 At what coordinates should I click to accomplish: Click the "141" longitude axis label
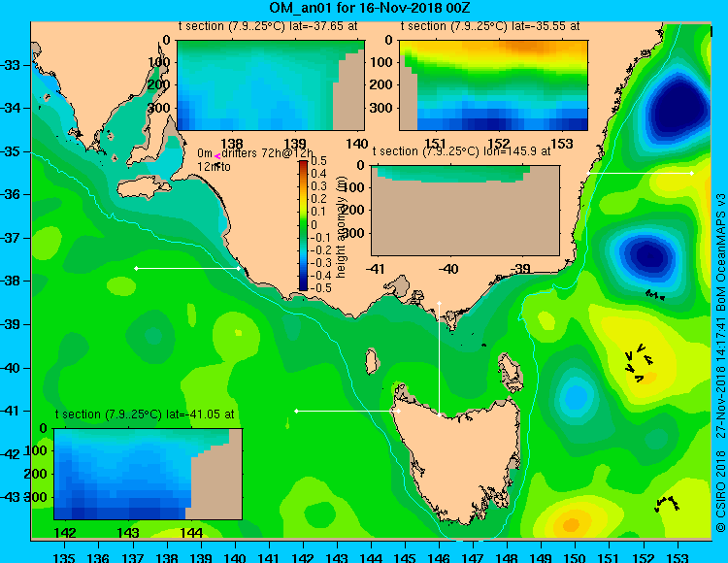[269, 557]
